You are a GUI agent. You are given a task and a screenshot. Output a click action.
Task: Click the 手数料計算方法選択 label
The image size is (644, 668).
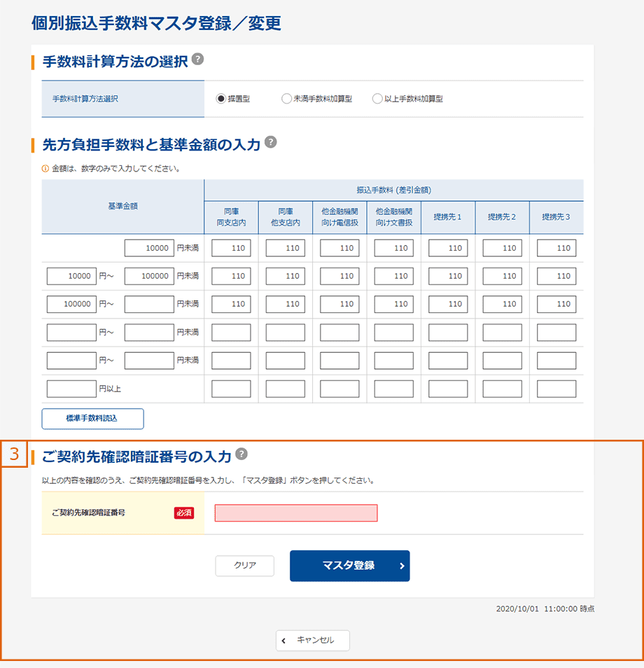[85, 99]
